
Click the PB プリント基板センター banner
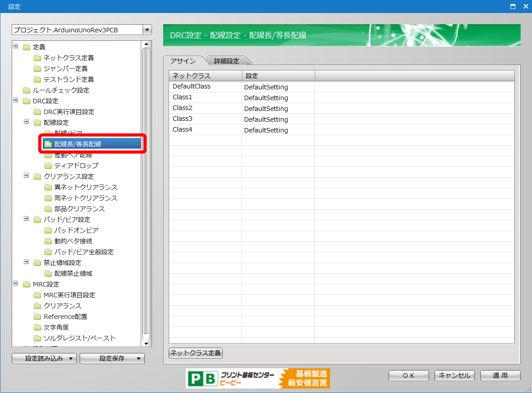[258, 378]
